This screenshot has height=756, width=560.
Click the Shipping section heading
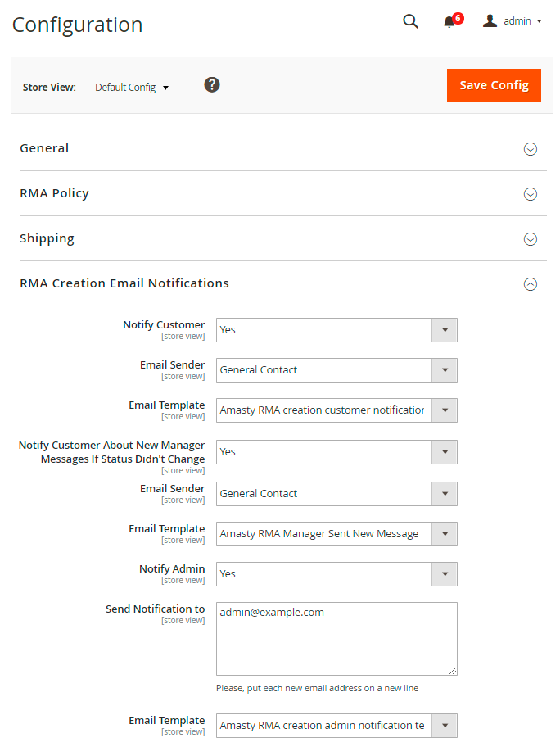point(47,238)
